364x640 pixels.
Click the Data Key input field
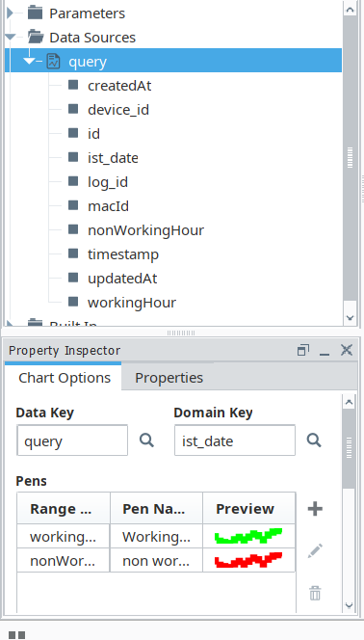[x=72, y=440]
